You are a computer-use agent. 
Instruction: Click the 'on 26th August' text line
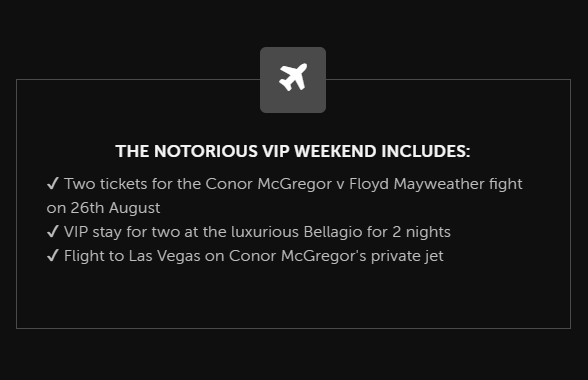point(104,208)
